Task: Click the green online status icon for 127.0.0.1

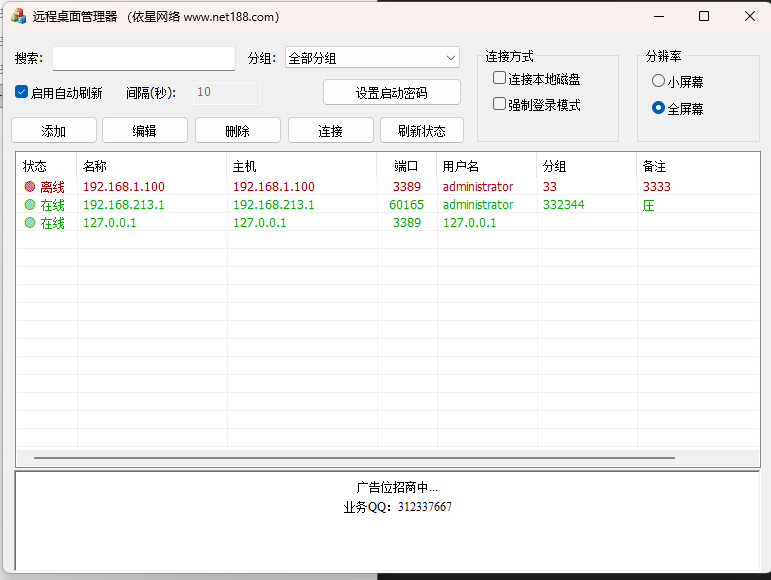Action: tap(30, 223)
